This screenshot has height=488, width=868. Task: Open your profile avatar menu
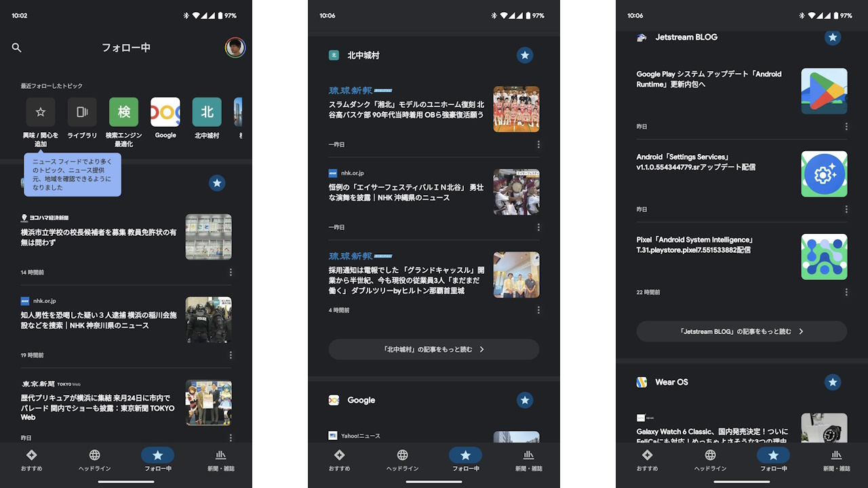(x=235, y=47)
